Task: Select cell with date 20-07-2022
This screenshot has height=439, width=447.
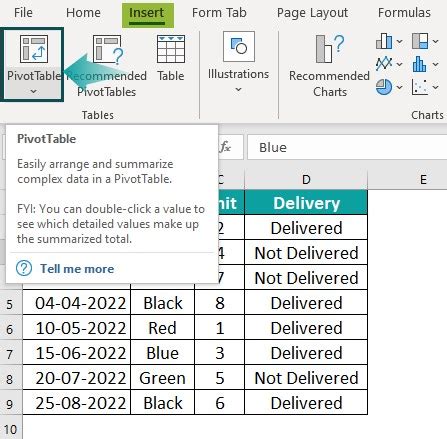Action: tap(77, 378)
